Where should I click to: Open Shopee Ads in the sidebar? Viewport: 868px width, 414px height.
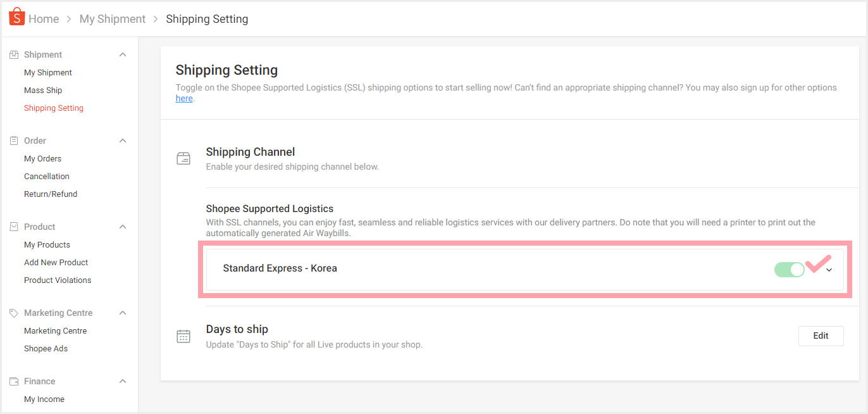click(x=46, y=348)
